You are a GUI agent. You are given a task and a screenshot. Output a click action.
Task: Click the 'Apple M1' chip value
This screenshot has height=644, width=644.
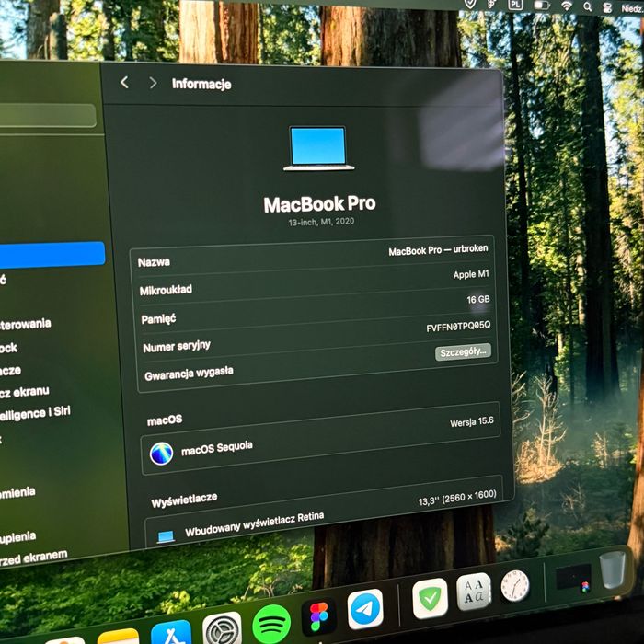tap(471, 274)
